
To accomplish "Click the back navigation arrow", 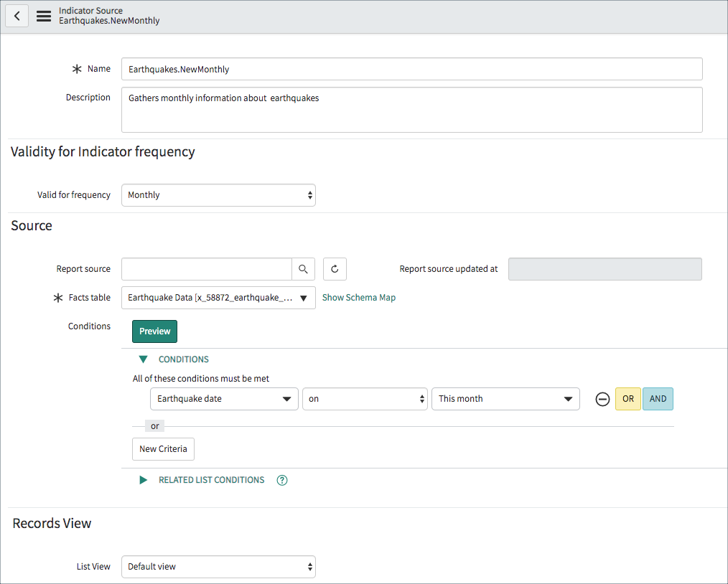I will tap(17, 16).
